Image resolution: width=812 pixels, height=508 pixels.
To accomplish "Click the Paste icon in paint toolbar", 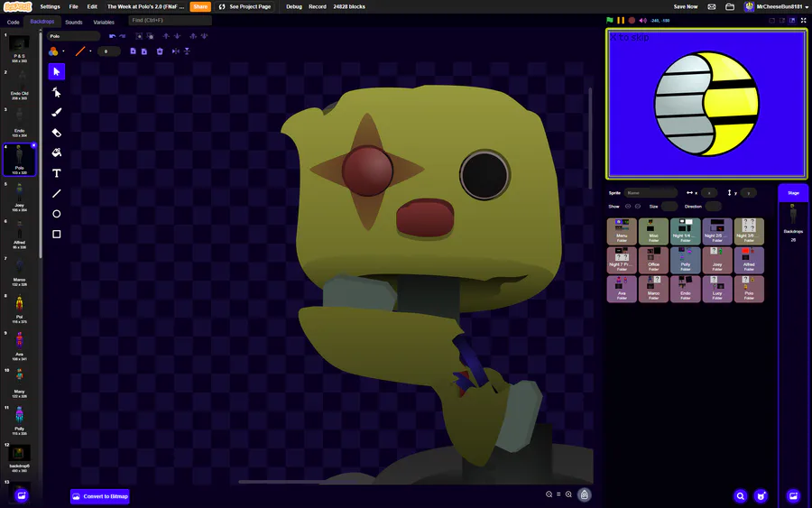I will pos(144,51).
